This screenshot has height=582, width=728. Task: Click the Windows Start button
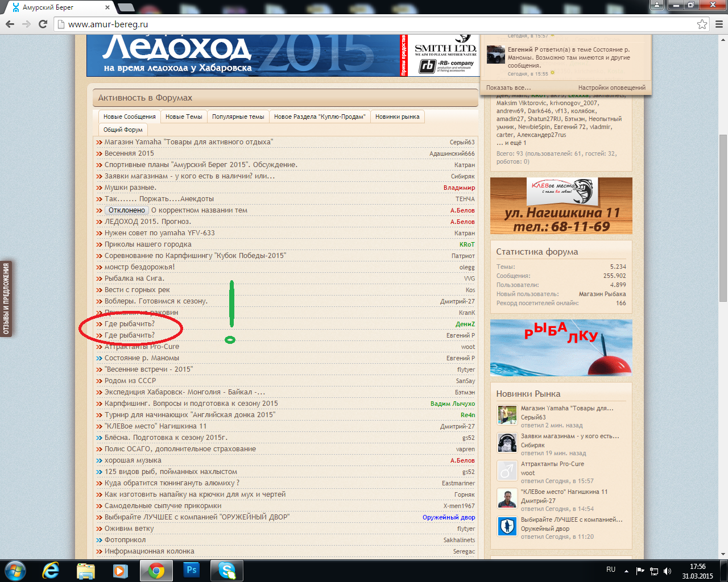15,570
